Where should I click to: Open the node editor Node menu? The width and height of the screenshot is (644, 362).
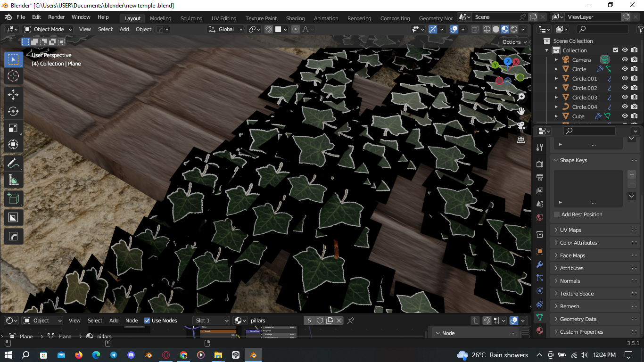point(132,321)
